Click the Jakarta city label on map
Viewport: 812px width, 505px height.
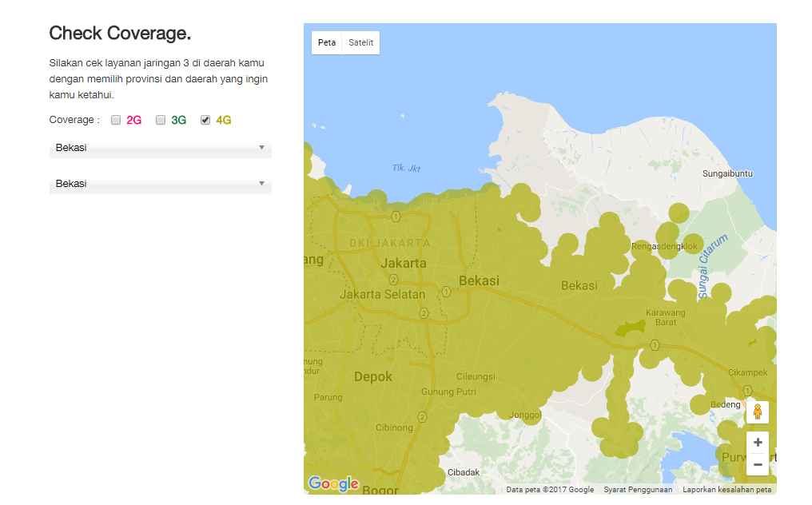404,263
